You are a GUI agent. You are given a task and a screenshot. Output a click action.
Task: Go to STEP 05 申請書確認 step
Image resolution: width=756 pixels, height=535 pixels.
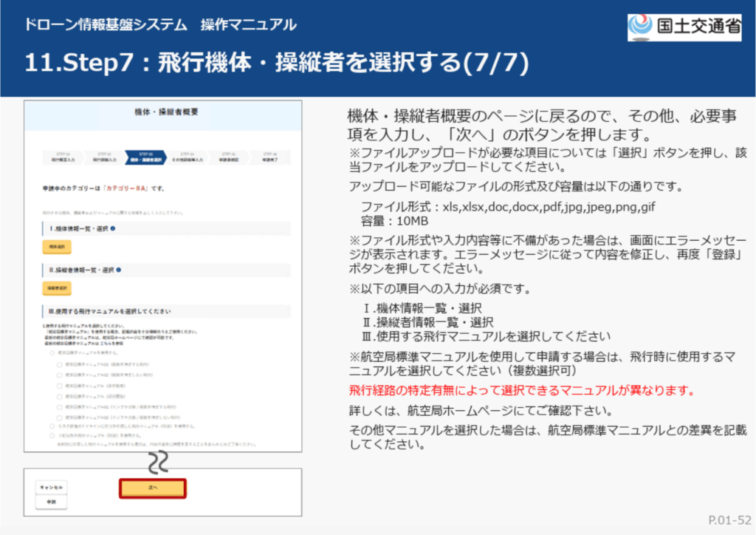click(230, 157)
